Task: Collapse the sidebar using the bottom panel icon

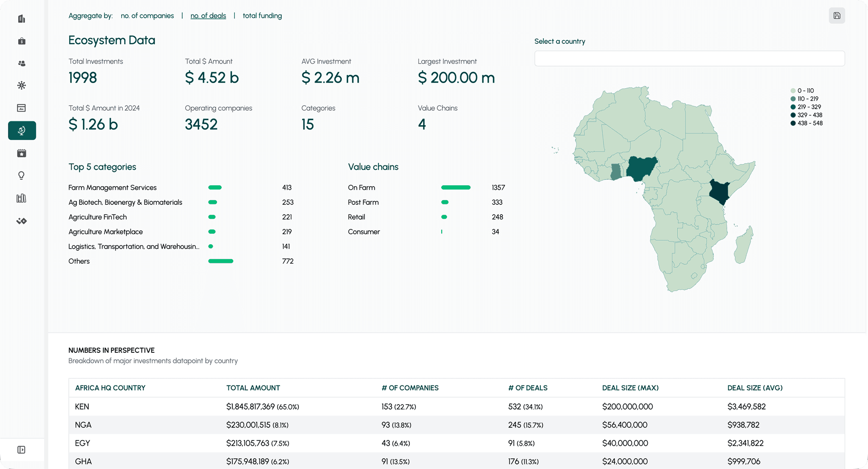Action: 22,450
